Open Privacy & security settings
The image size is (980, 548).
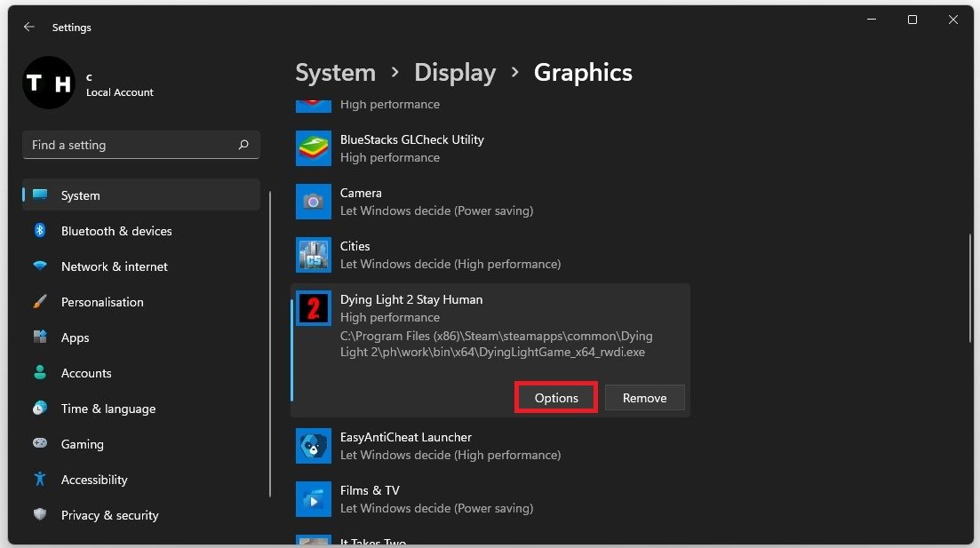coord(141,515)
